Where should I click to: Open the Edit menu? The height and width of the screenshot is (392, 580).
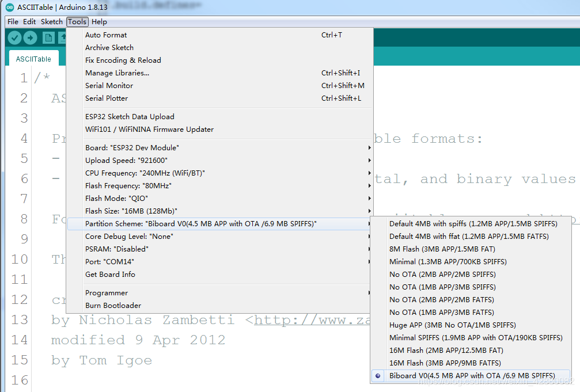pos(29,21)
